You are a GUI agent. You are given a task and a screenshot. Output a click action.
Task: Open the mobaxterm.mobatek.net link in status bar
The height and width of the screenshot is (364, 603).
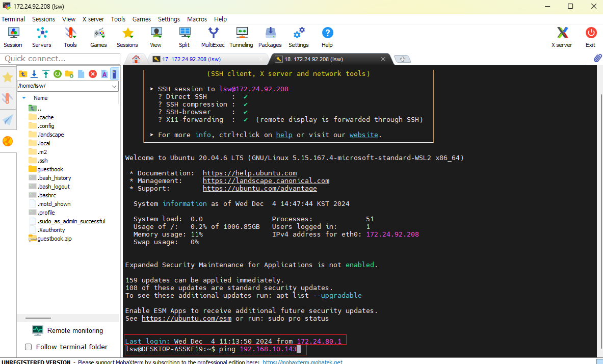pos(302,361)
